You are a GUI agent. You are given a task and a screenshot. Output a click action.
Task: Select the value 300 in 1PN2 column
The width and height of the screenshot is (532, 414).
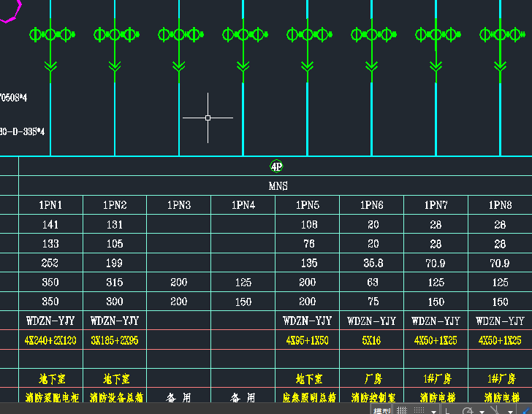pos(115,302)
